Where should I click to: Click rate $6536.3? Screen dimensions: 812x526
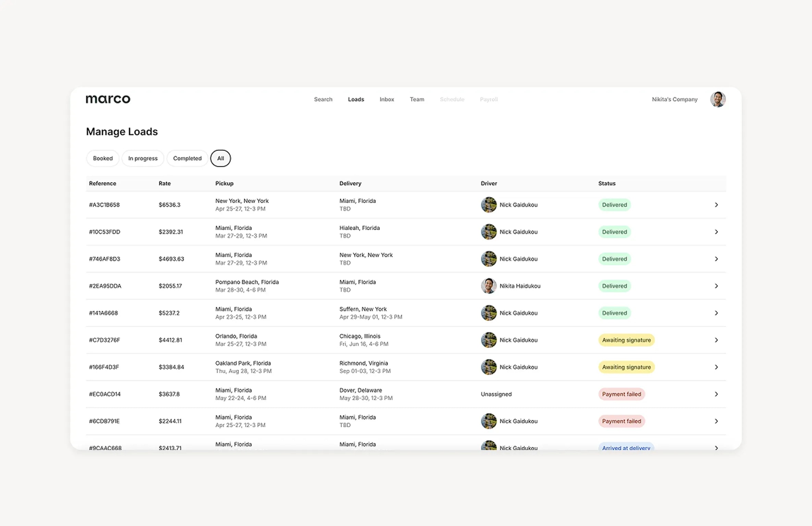(169, 205)
